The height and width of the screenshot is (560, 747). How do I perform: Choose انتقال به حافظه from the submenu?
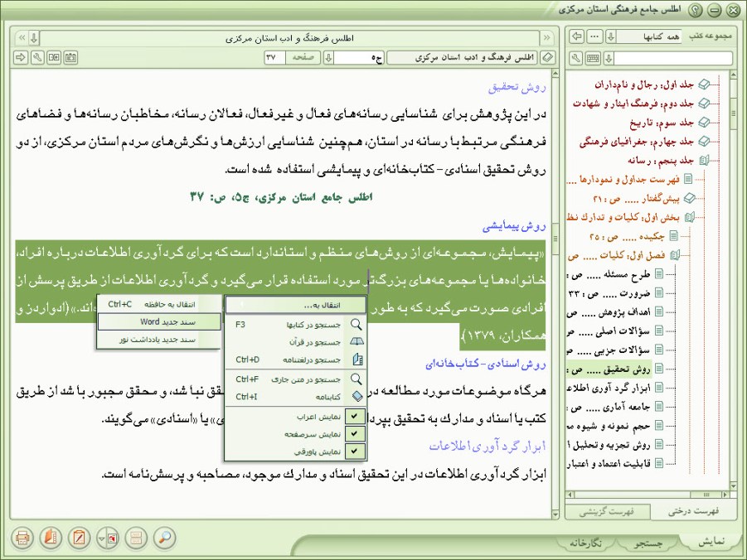click(159, 304)
